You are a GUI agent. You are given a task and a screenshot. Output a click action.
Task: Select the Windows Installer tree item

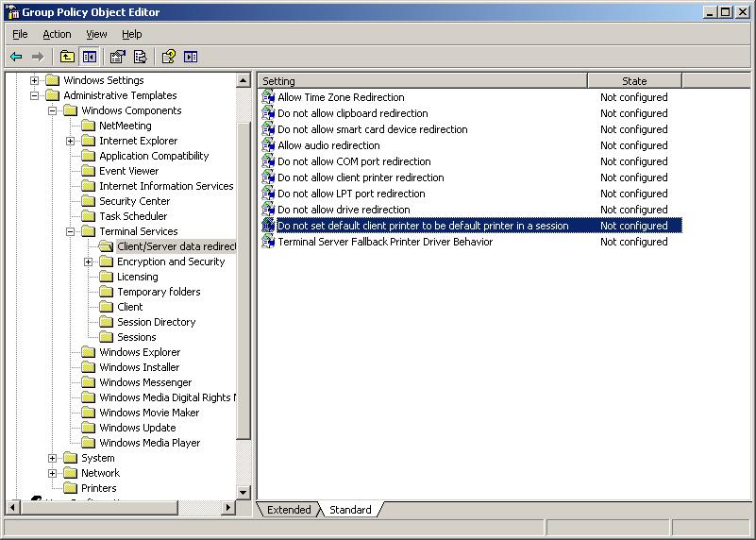(x=140, y=367)
